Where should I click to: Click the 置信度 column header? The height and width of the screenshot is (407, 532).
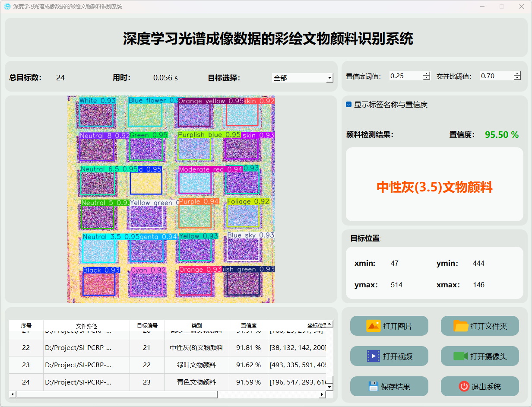coord(248,326)
